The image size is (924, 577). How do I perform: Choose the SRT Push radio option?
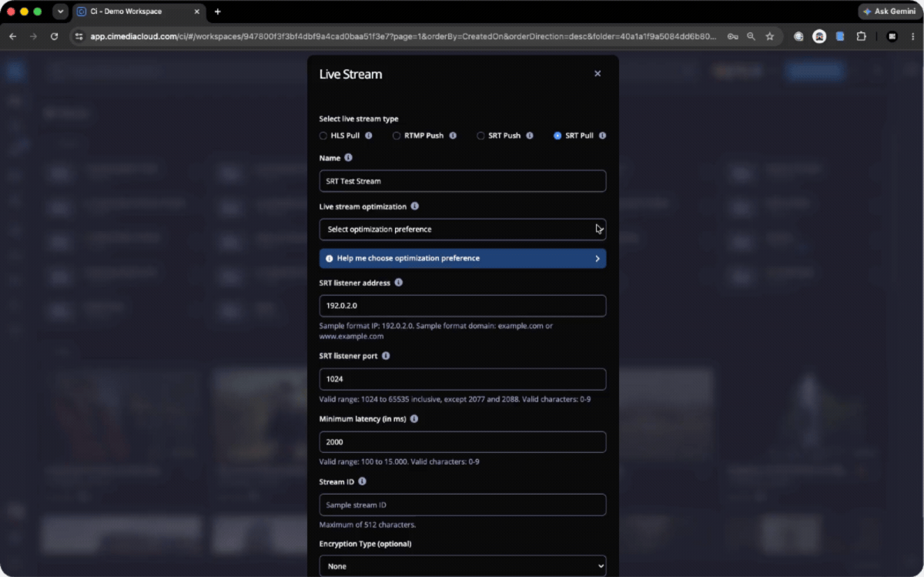click(480, 136)
